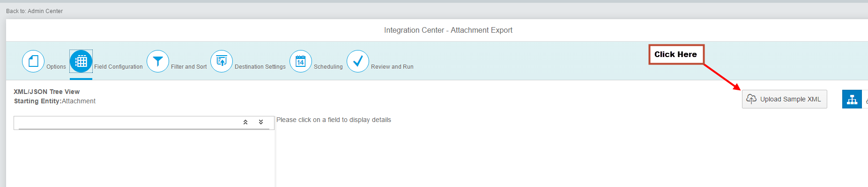Viewport: 868px width, 187px height.
Task: Open Destination Settings step icon
Action: click(x=222, y=61)
